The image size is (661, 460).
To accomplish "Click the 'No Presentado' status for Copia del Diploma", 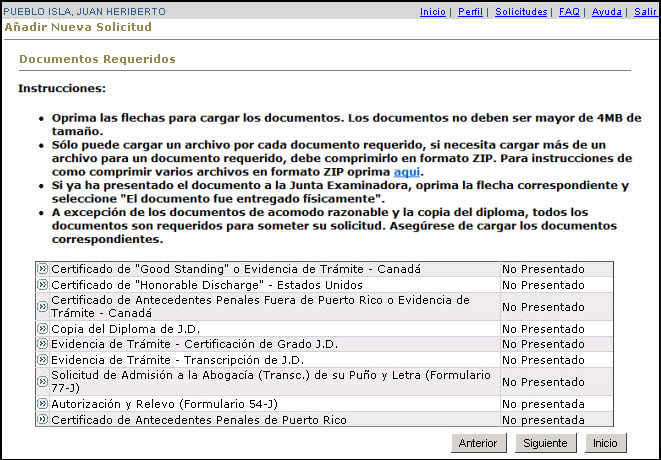I will pos(543,329).
